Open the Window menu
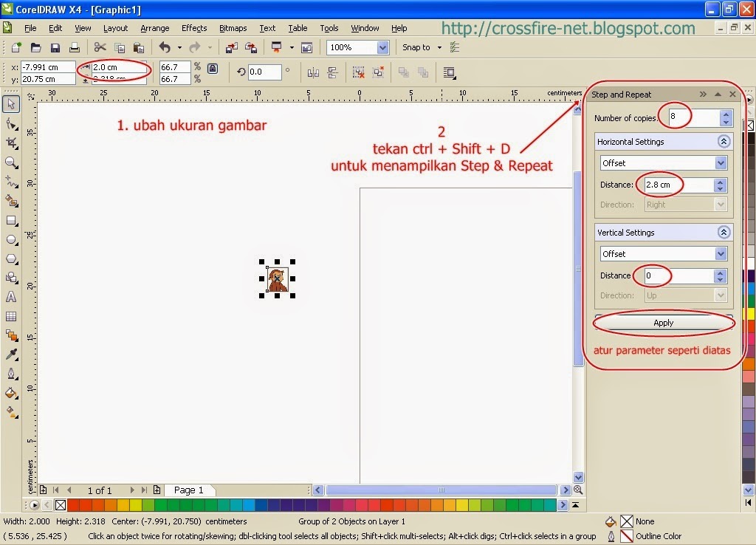Image resolution: width=756 pixels, height=545 pixels. click(365, 28)
